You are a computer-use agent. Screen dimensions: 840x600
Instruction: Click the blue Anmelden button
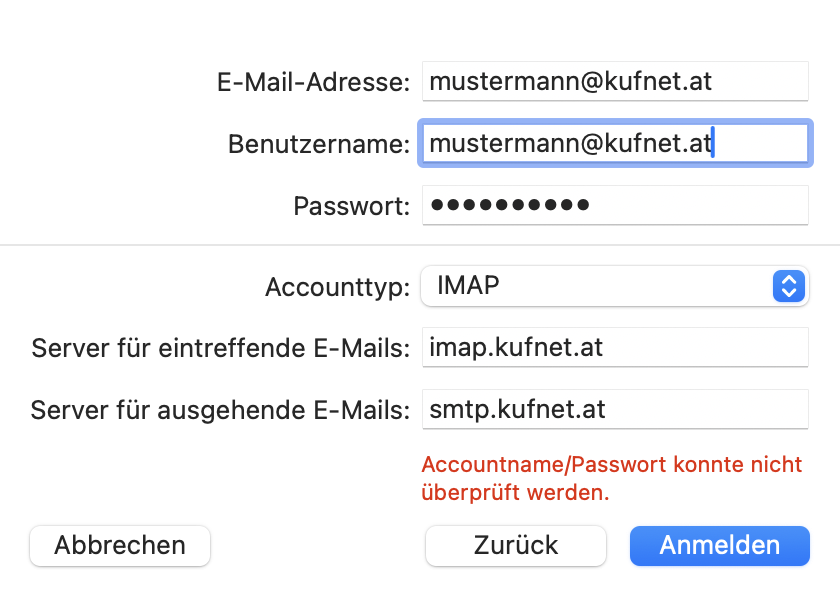coord(719,546)
